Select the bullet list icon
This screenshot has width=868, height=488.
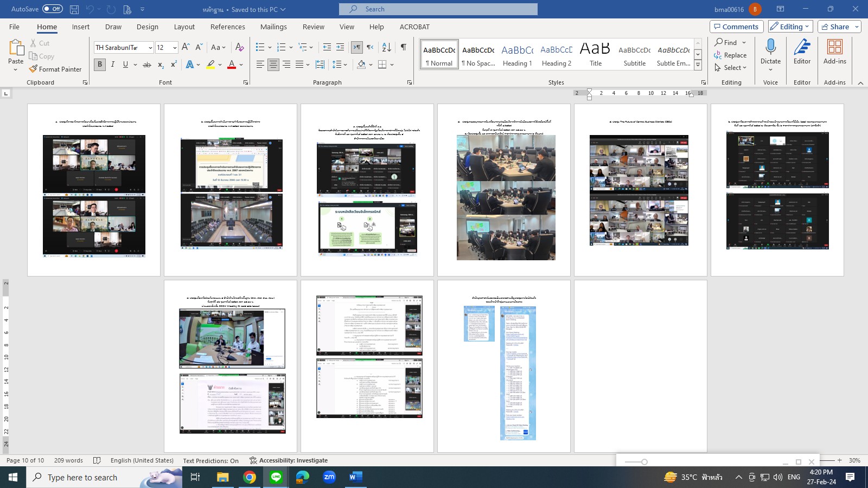260,48
